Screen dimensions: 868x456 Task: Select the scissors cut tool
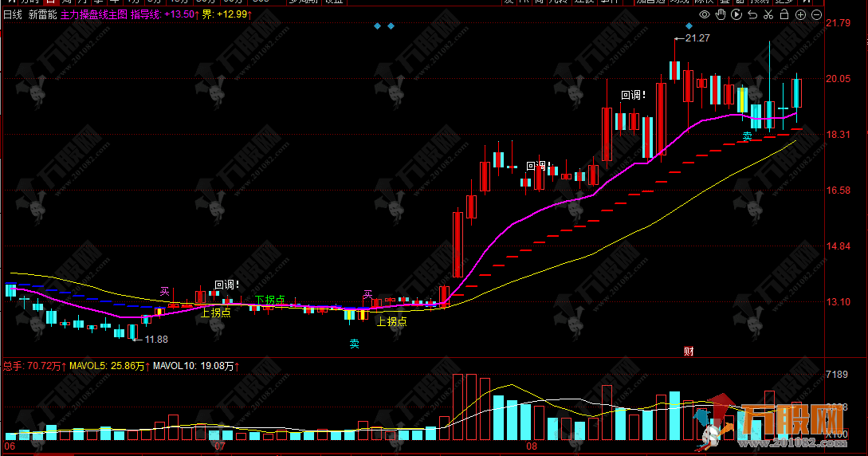[768, 15]
